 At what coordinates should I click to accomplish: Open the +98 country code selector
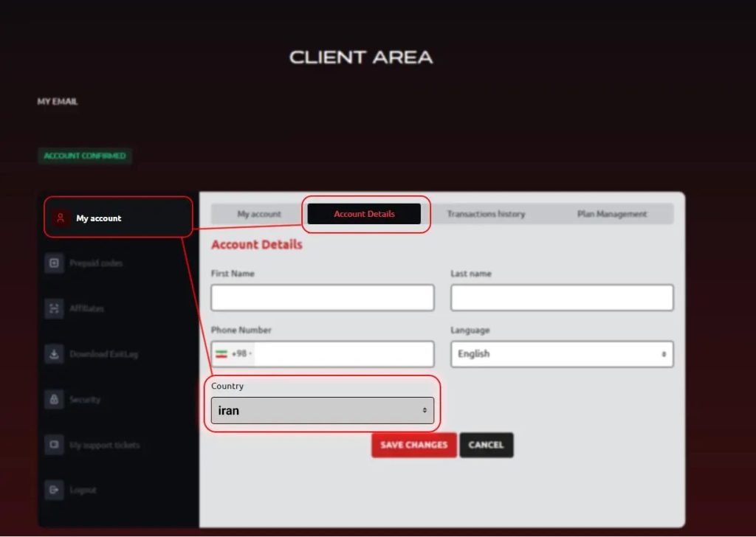click(x=234, y=354)
